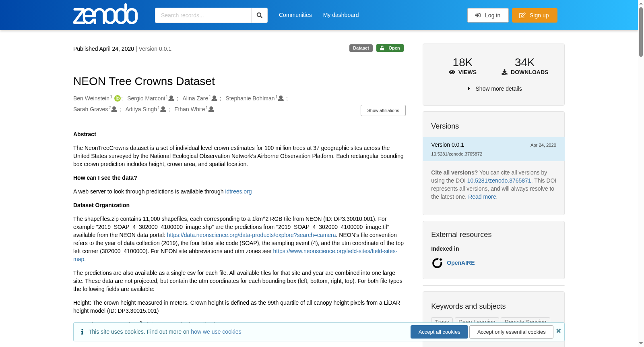The height and width of the screenshot is (347, 644).
Task: Click the Sign up button
Action: [535, 15]
